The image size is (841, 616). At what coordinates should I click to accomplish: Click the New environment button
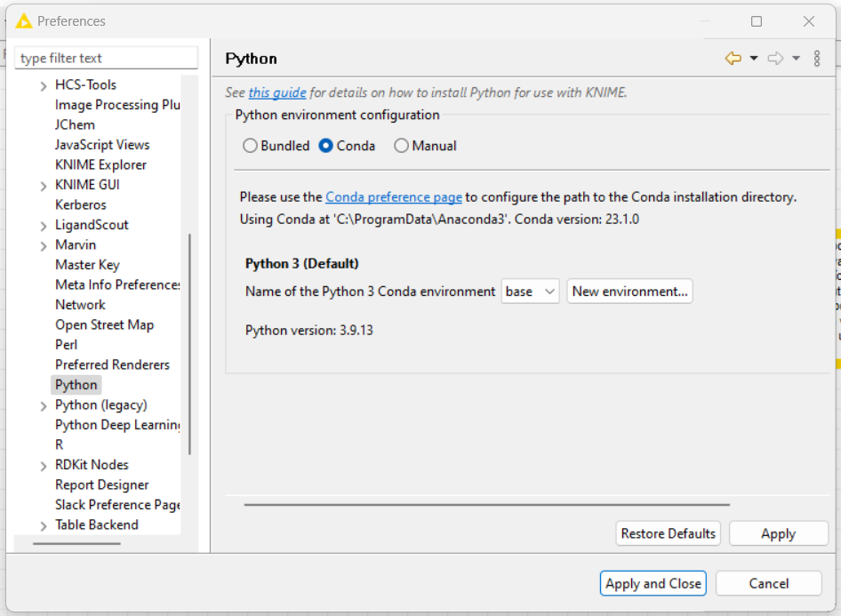[x=629, y=291]
